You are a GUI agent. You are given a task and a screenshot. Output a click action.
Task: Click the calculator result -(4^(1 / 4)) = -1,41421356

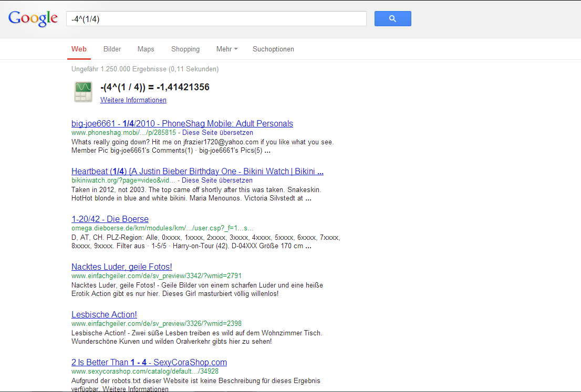[x=155, y=87]
